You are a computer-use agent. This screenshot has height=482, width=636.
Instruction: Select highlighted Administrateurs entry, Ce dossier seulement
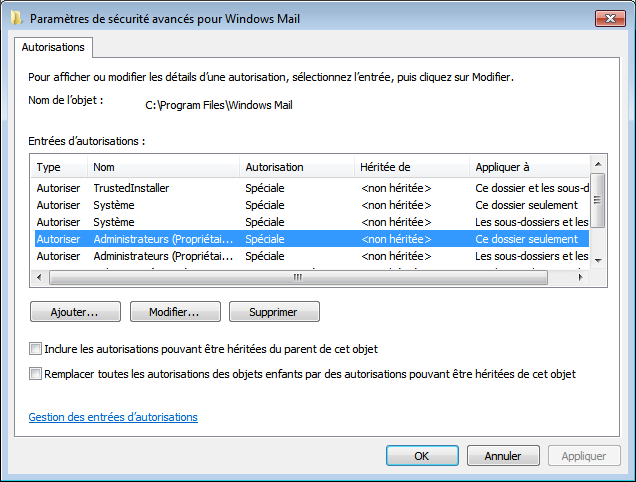tap(312, 239)
